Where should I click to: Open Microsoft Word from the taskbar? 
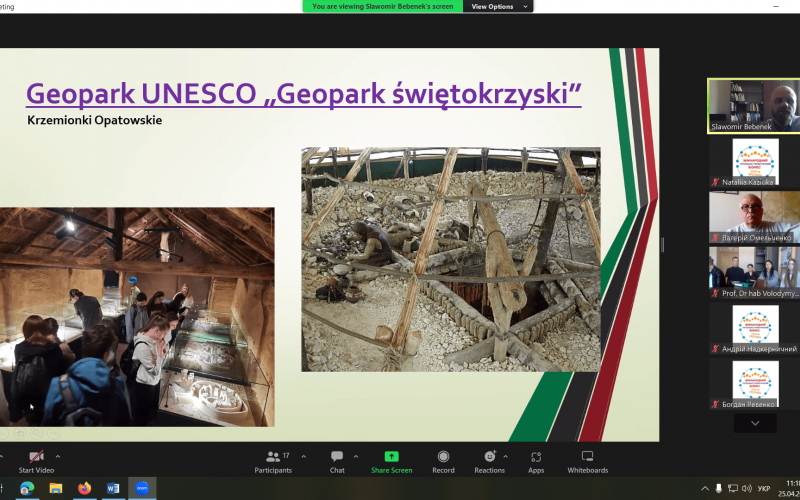click(113, 489)
